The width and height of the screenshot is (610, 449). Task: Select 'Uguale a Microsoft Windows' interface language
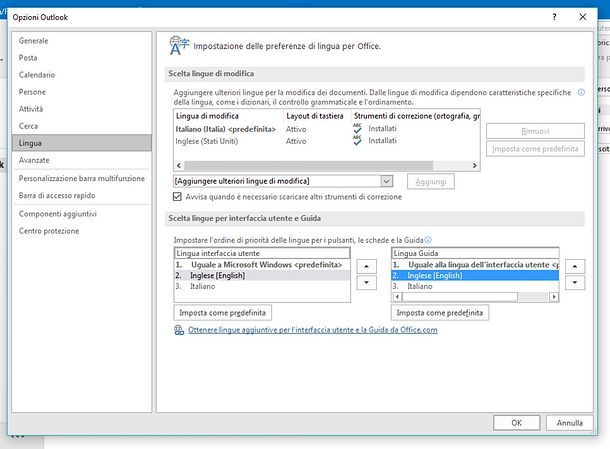pos(262,265)
